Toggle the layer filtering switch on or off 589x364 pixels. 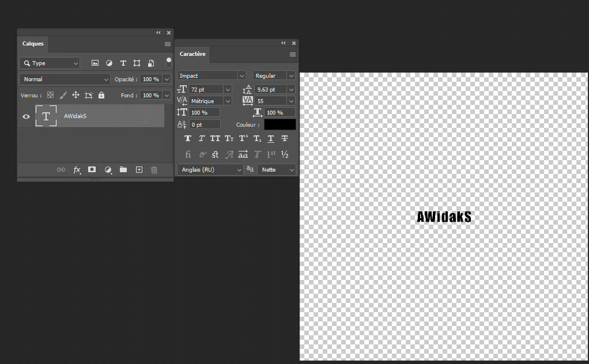click(x=169, y=62)
